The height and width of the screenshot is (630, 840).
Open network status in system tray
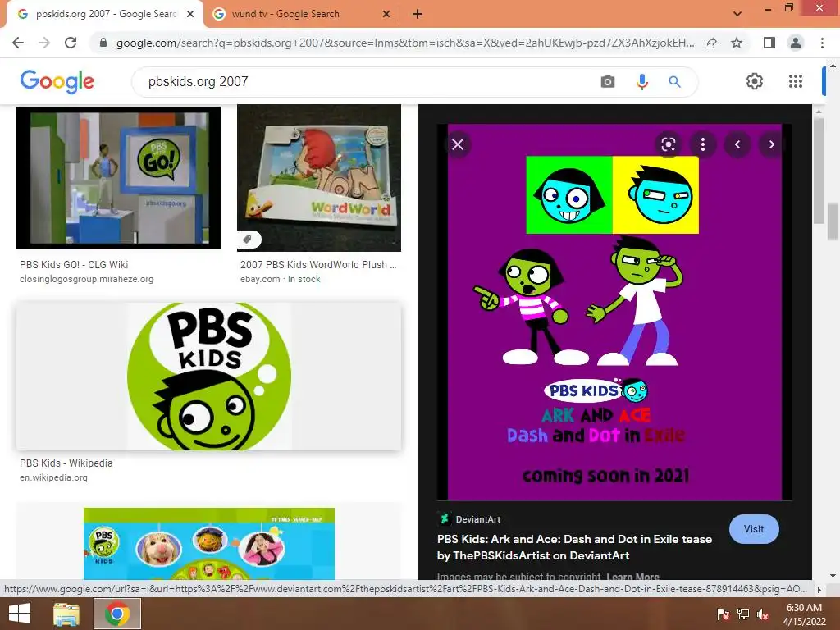743,614
